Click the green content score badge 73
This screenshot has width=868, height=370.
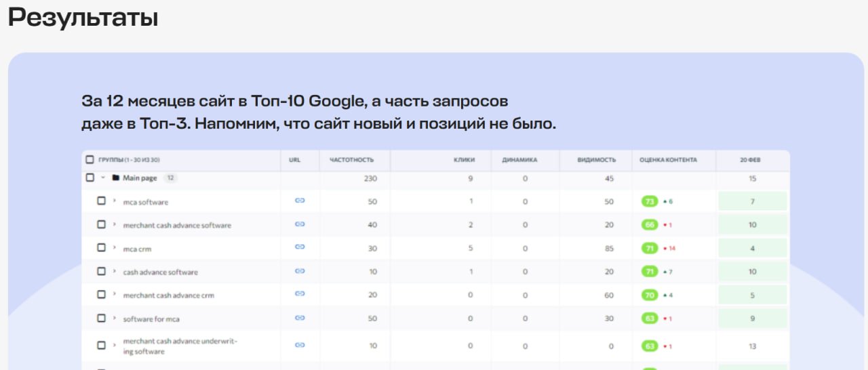(x=650, y=201)
